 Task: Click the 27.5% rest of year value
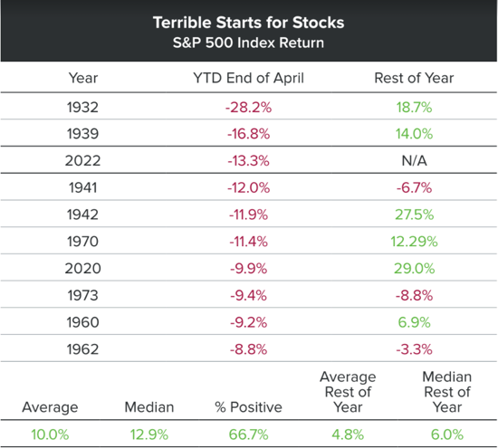[x=414, y=214]
